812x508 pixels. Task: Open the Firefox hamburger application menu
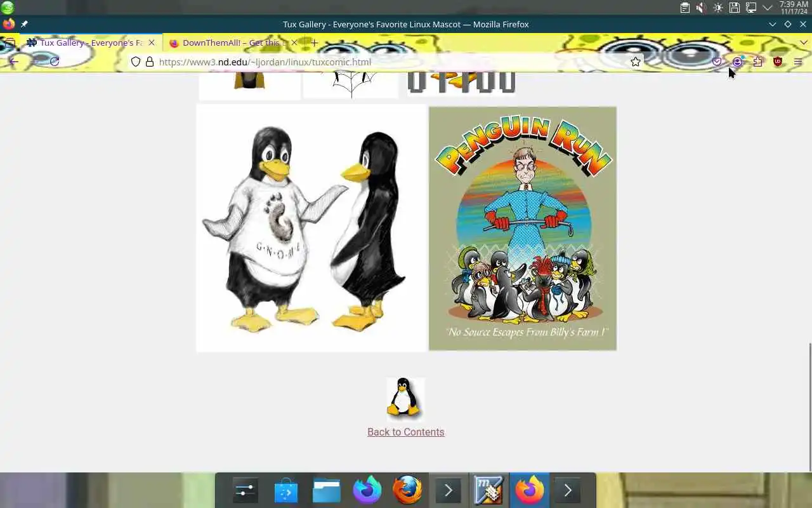point(798,62)
